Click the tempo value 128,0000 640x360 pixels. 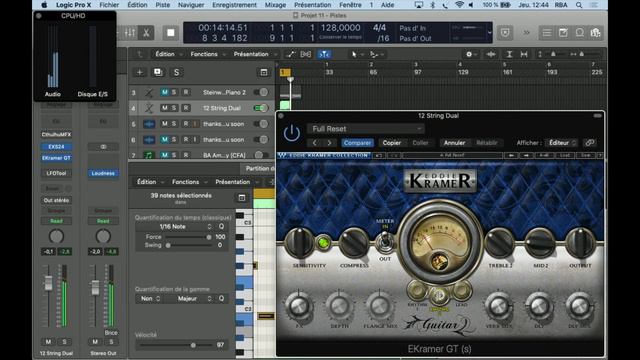pyautogui.click(x=340, y=28)
